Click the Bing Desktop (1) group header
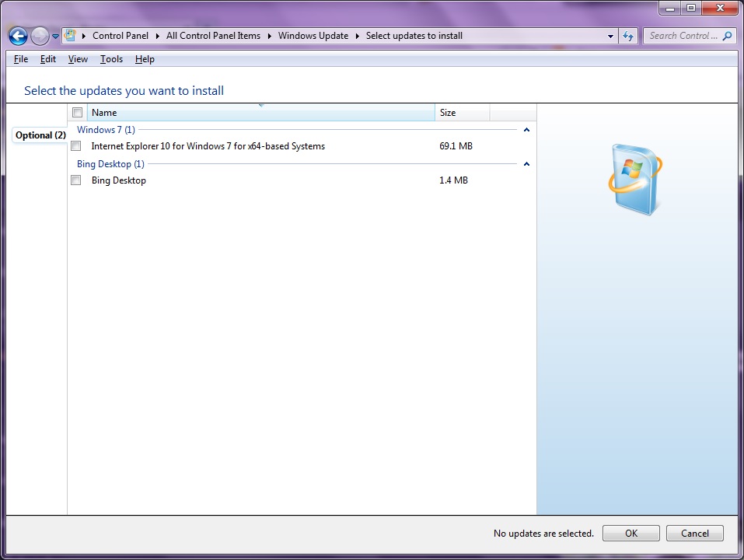Screen dimensions: 744x560 [x=110, y=164]
